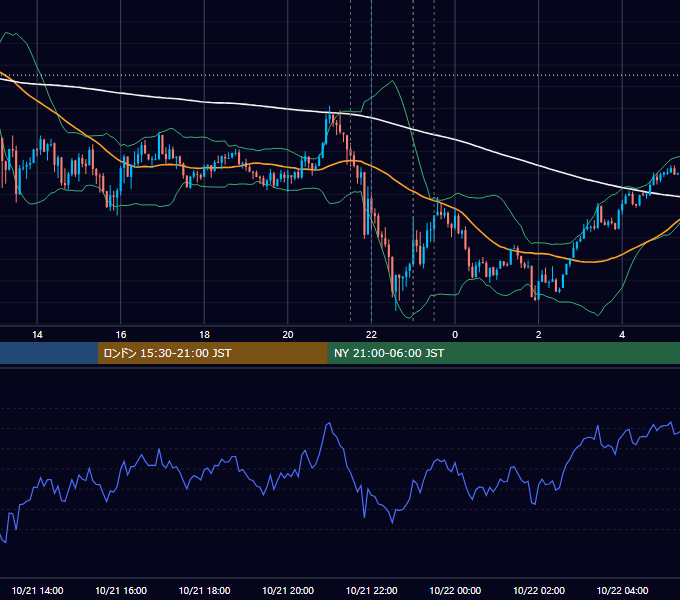
Task: Click the upper axis hour label 20
Action: coord(288,335)
